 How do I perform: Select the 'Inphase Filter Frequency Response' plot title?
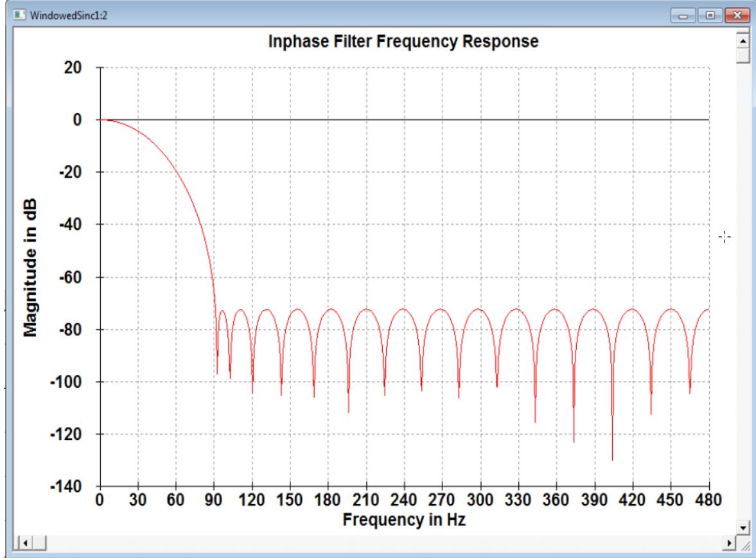pyautogui.click(x=403, y=42)
